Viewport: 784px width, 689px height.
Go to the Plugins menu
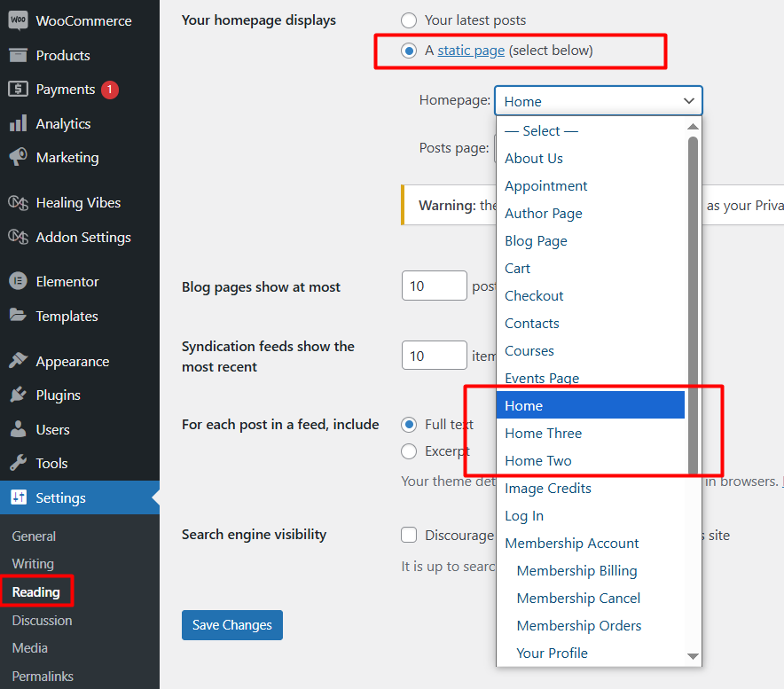(x=80, y=395)
